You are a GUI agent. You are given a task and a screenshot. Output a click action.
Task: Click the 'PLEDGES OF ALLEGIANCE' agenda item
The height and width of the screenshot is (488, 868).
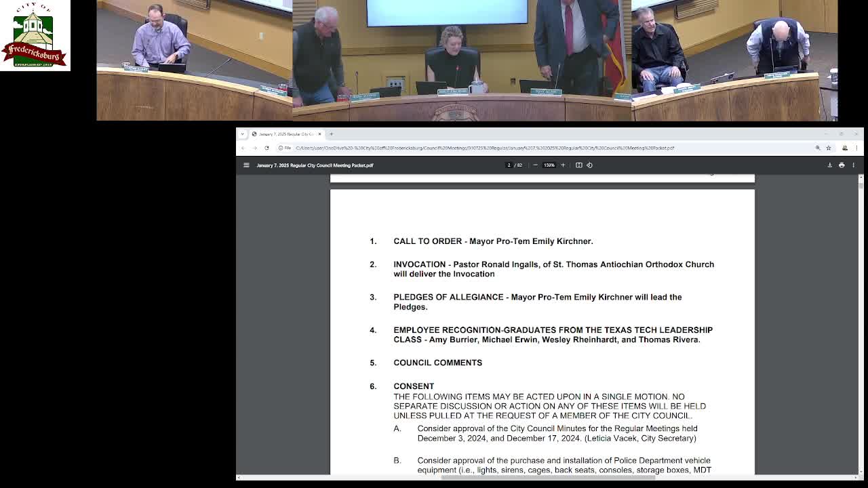click(538, 302)
